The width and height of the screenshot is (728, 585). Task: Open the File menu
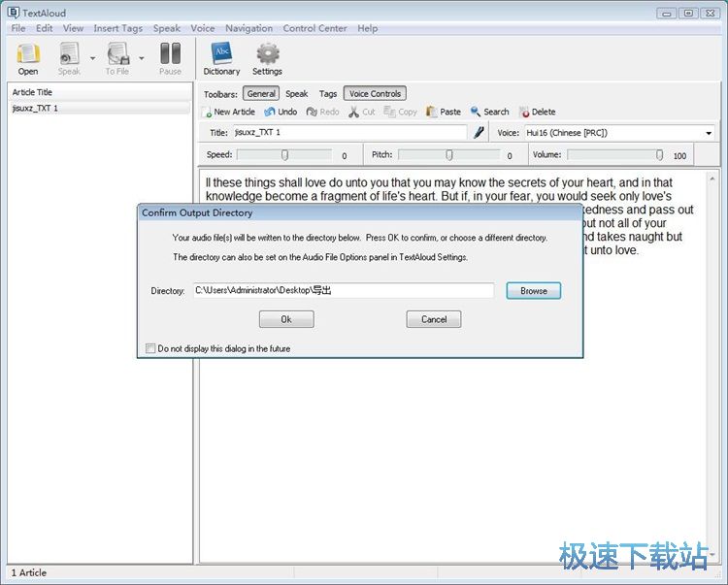(x=18, y=28)
